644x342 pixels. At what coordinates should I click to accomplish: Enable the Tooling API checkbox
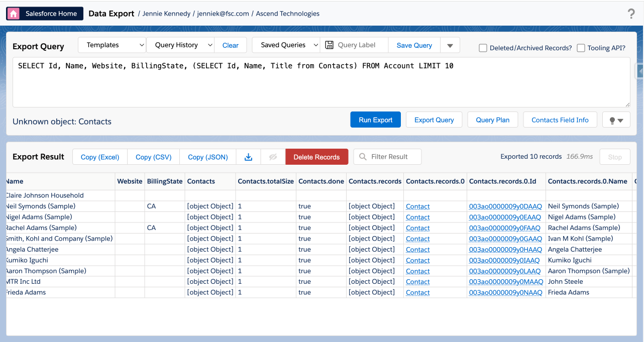click(x=581, y=48)
